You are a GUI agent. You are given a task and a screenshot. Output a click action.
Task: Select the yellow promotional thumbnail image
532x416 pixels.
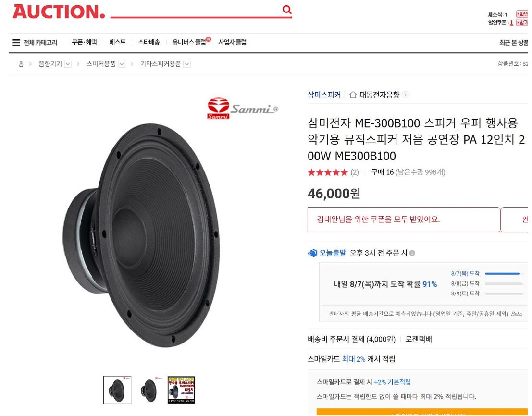(181, 390)
